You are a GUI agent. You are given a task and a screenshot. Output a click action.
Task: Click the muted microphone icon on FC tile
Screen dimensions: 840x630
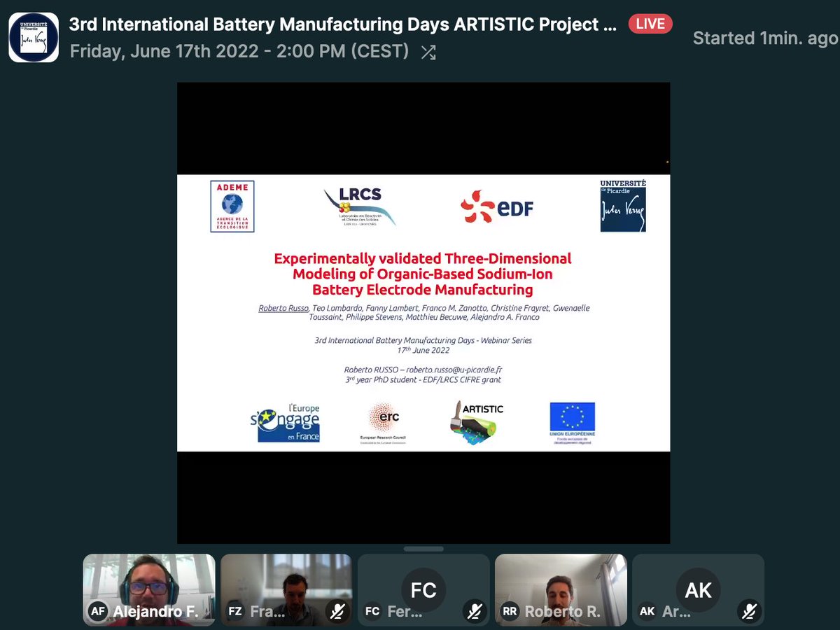[x=475, y=611]
